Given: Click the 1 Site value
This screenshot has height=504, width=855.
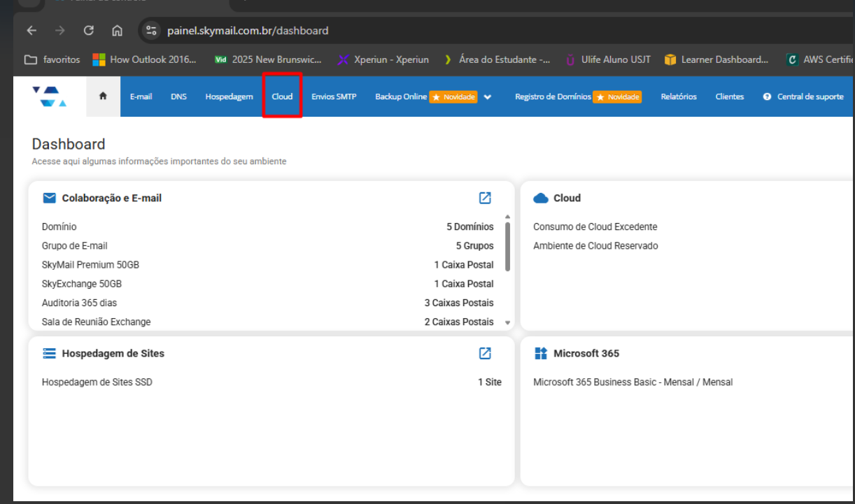Looking at the screenshot, I should tap(490, 382).
